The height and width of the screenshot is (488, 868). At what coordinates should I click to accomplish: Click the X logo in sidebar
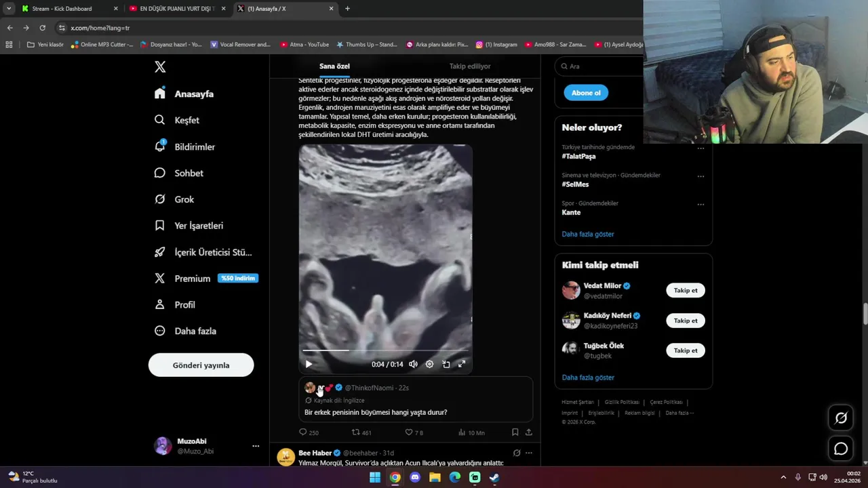(x=160, y=66)
